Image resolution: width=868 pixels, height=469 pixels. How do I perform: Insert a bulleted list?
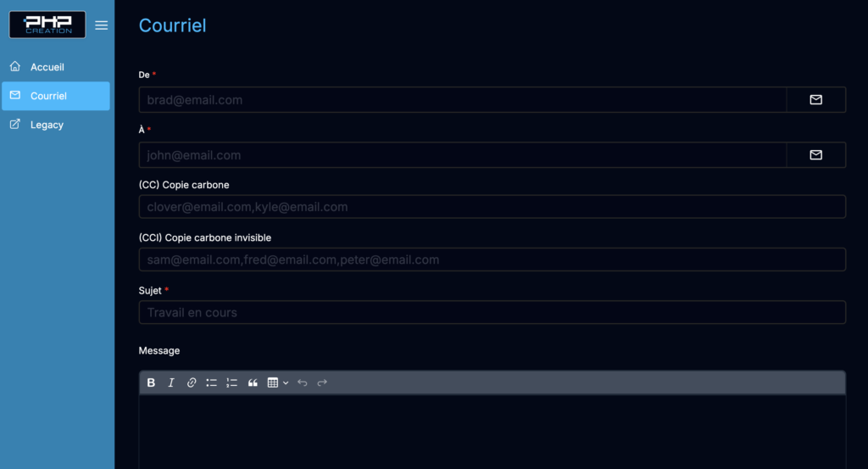212,382
